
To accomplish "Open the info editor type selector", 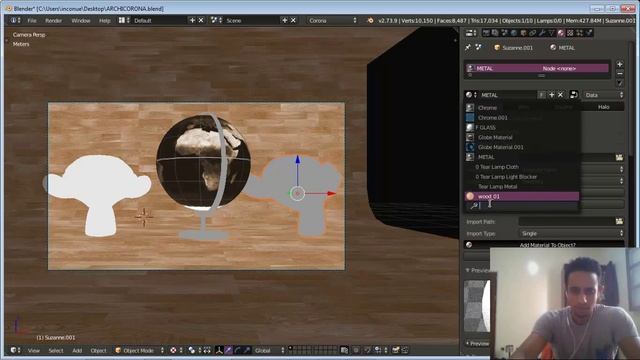I will click(16, 20).
